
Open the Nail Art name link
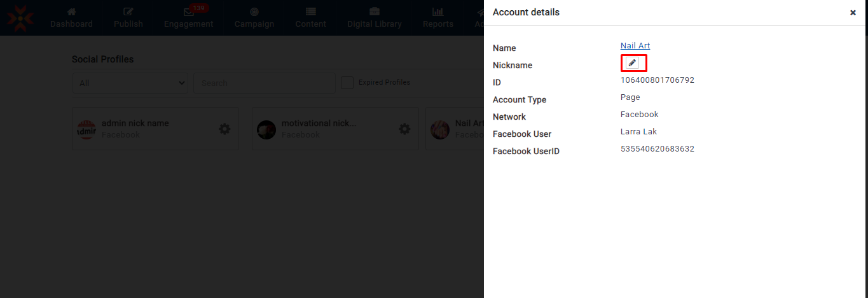pos(635,46)
